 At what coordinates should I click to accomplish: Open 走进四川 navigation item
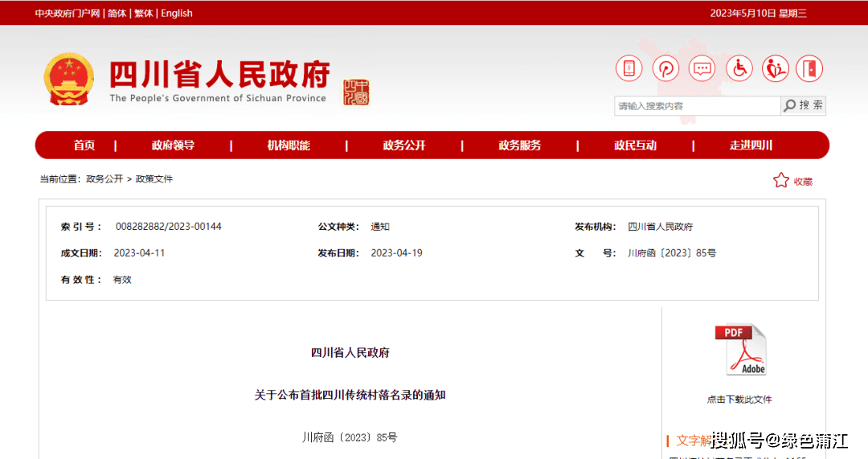pos(751,145)
